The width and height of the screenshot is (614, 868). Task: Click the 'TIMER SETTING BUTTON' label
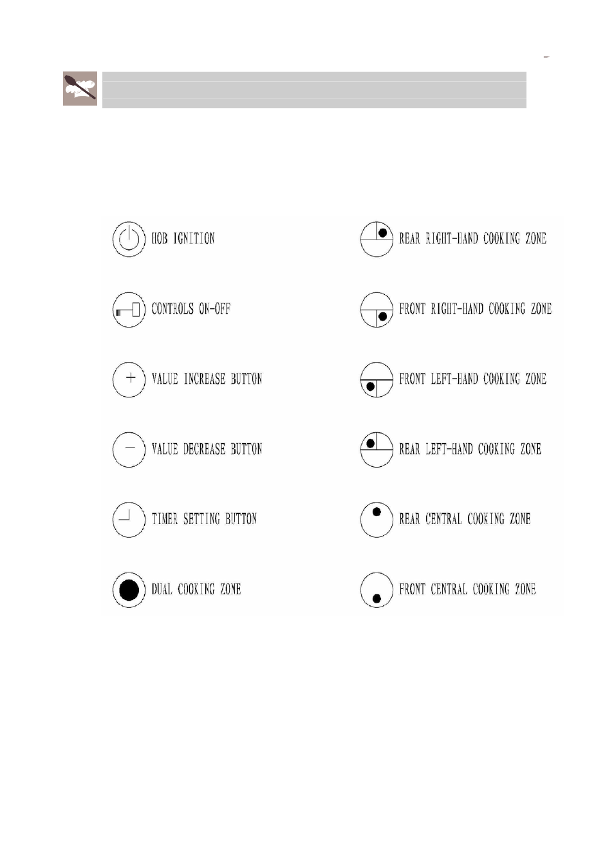click(204, 519)
